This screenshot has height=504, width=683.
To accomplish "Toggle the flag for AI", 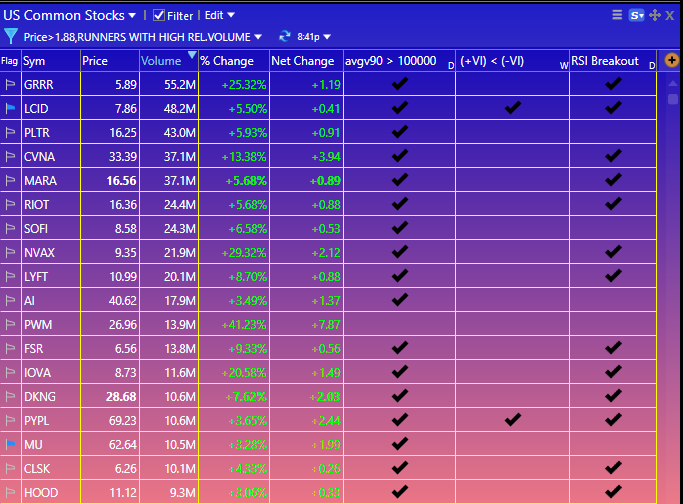I will [10, 301].
